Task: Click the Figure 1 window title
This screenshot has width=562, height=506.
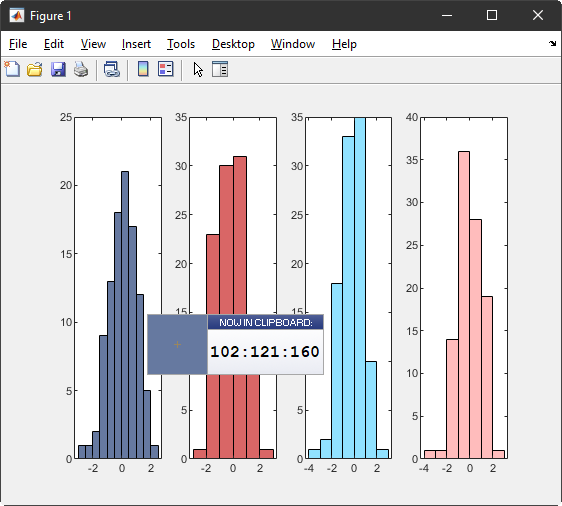Action: (51, 16)
